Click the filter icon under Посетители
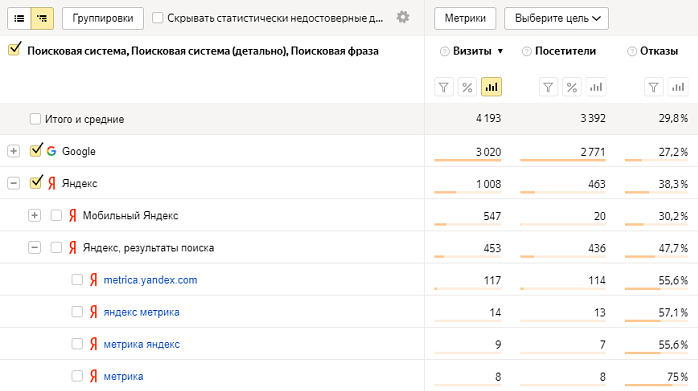 [x=548, y=87]
